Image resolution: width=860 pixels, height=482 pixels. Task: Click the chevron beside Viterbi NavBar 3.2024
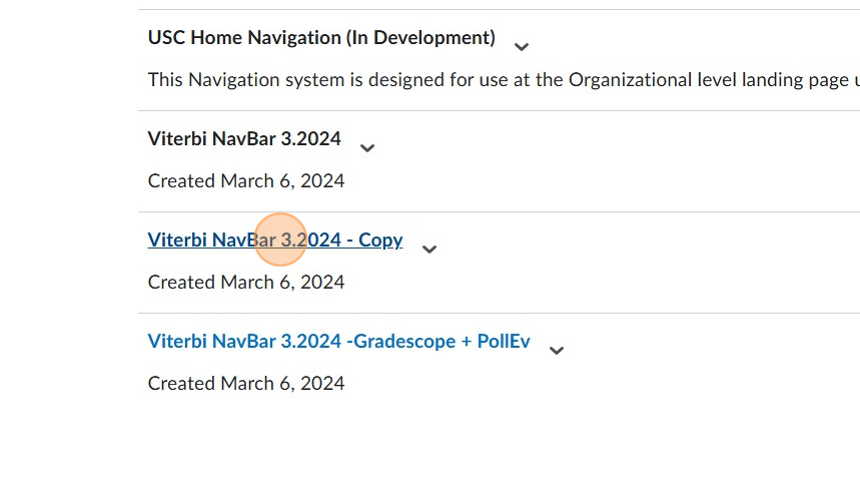pos(367,148)
